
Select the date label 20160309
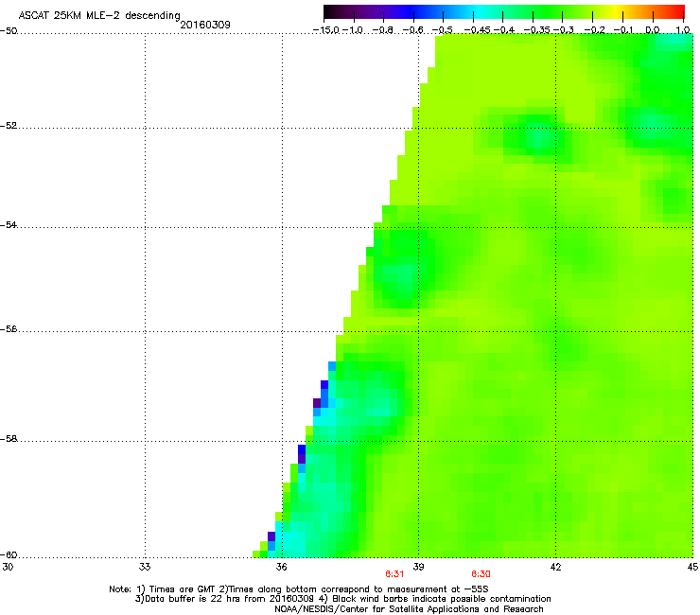(x=205, y=25)
